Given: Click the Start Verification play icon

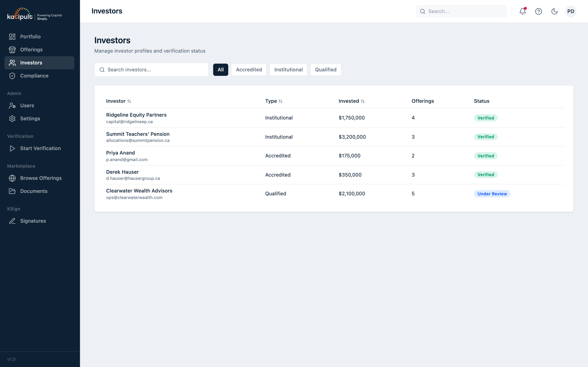Looking at the screenshot, I should 12,148.
